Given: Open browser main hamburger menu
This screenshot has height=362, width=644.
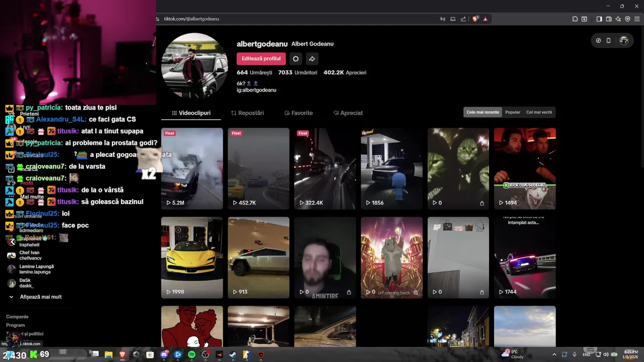Looking at the screenshot, I should pos(636,19).
